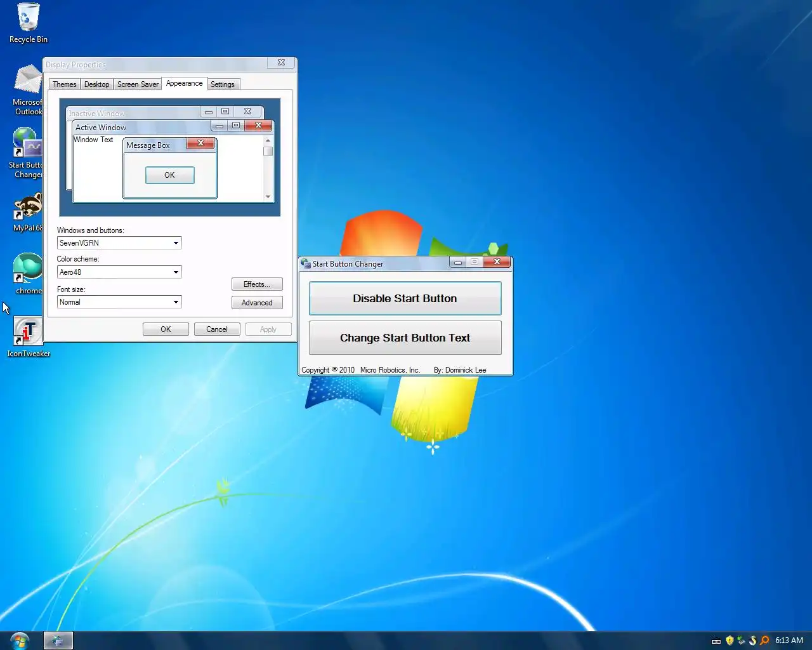Open Microsoft Outlook desktop icon
Screen dimensions: 812x650
coord(29,90)
